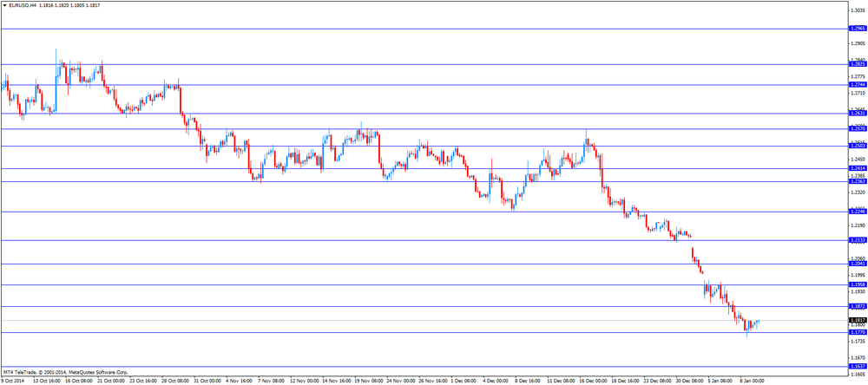Select the horizontal line price tag 1.2041
This screenshot has height=385, width=868.
coord(858,264)
